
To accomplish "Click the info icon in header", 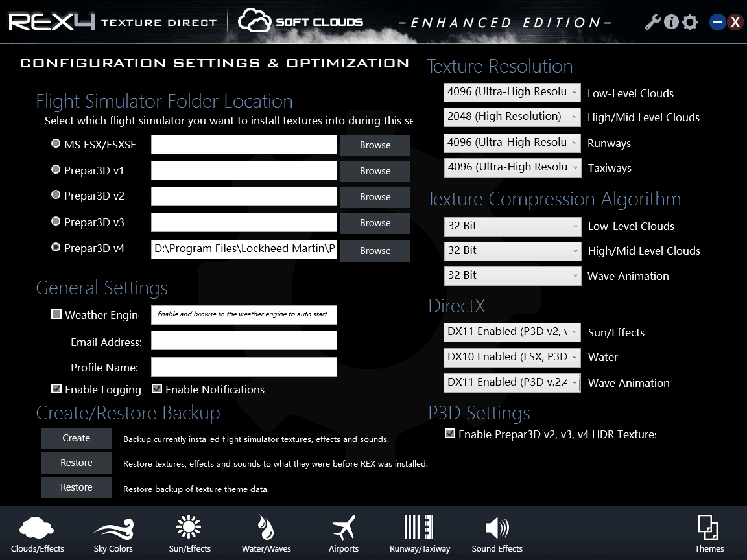I will click(671, 22).
